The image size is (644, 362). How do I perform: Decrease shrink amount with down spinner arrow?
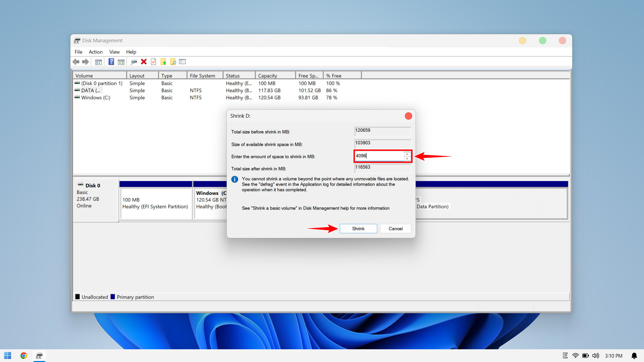407,159
